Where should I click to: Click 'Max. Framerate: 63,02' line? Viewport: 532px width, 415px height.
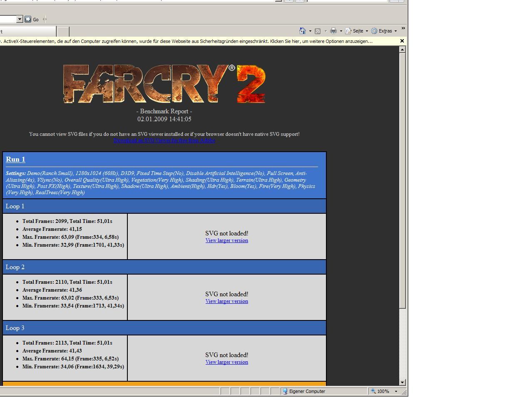pyautogui.click(x=70, y=298)
